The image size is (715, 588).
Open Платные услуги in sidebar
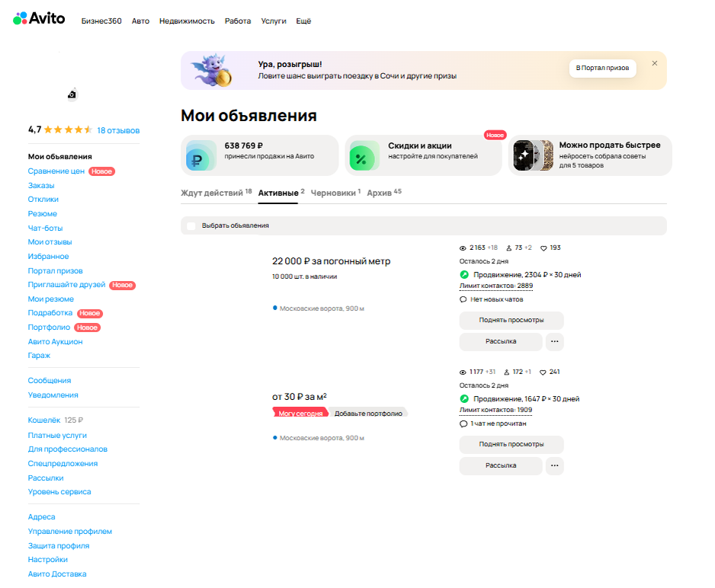click(57, 436)
